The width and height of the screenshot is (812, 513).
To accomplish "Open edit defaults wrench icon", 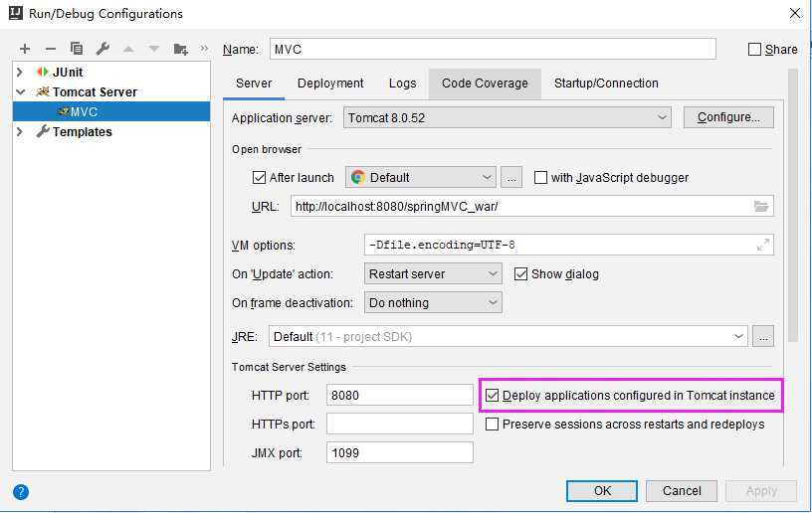I will (102, 49).
